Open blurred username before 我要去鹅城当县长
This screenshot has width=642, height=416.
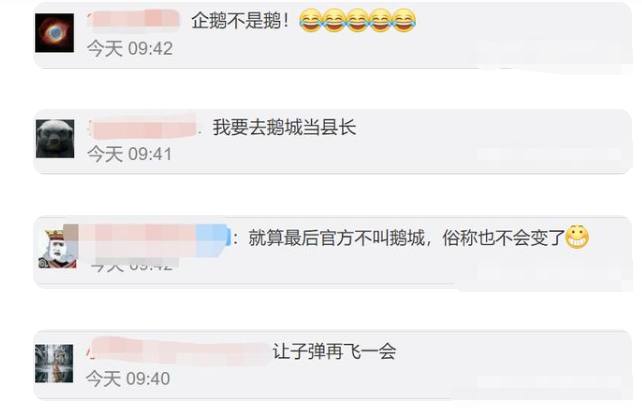click(x=143, y=128)
